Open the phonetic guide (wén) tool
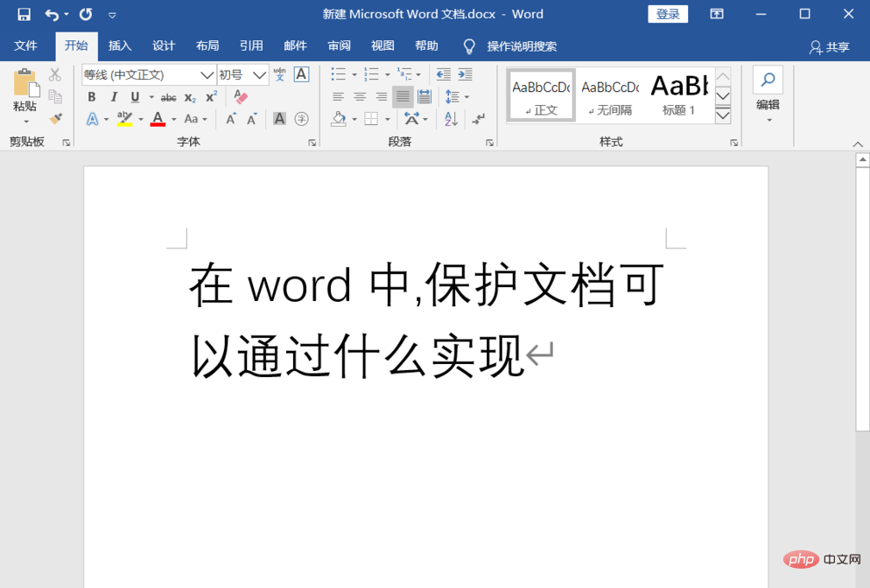 coord(280,74)
